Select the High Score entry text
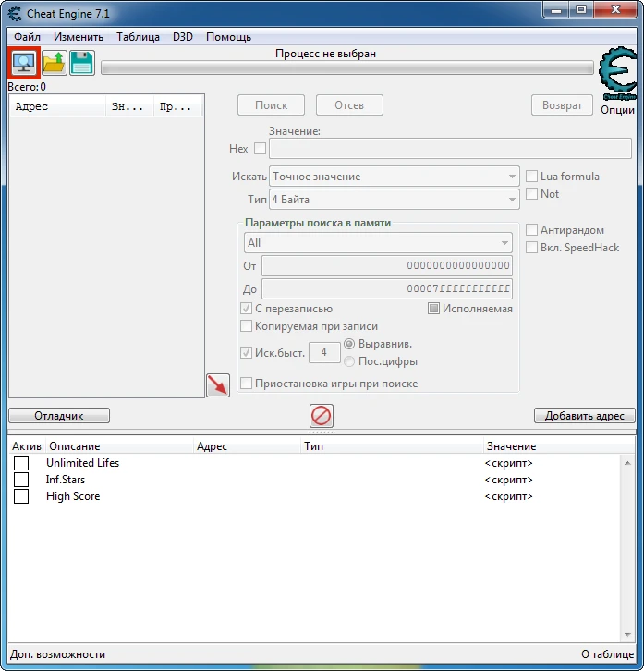Viewport: 644px width, 671px height. point(73,496)
